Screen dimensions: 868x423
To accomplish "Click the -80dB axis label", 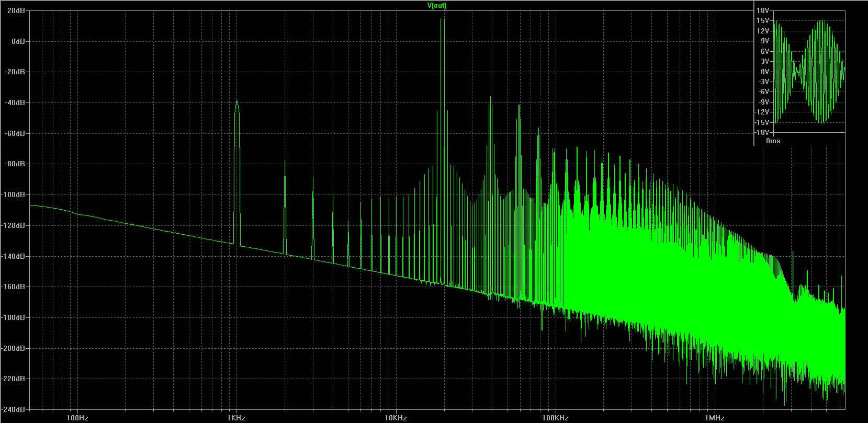I will 15,164.
